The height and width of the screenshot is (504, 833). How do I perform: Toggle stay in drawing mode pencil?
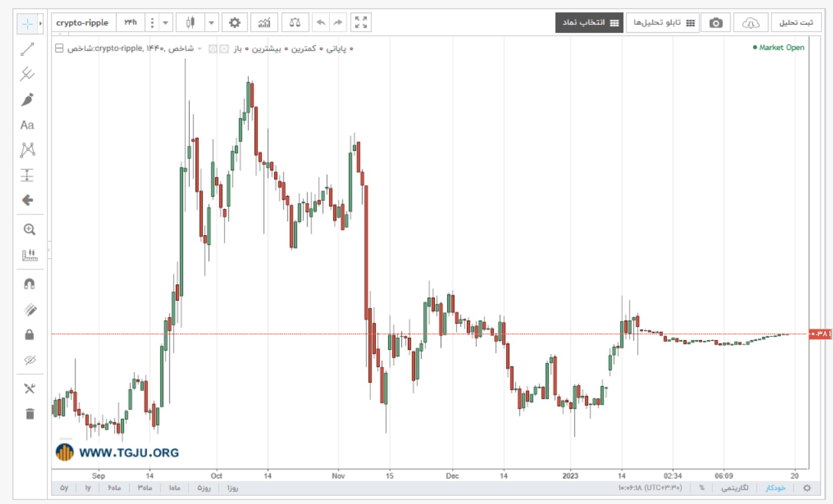[x=29, y=309]
